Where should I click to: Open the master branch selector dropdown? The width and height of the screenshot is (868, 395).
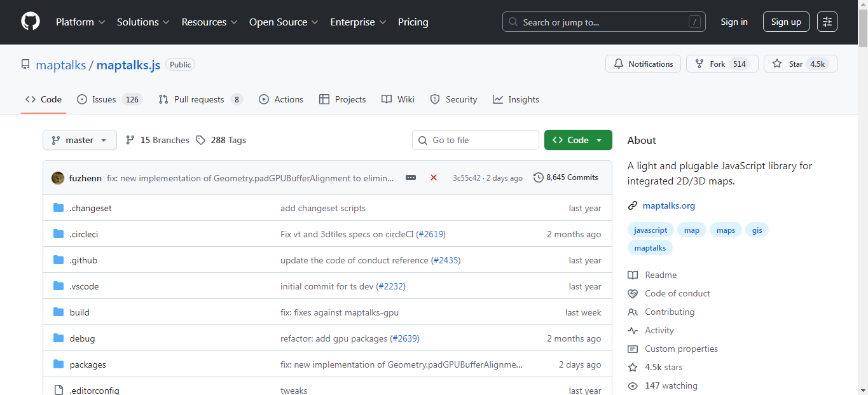(79, 140)
